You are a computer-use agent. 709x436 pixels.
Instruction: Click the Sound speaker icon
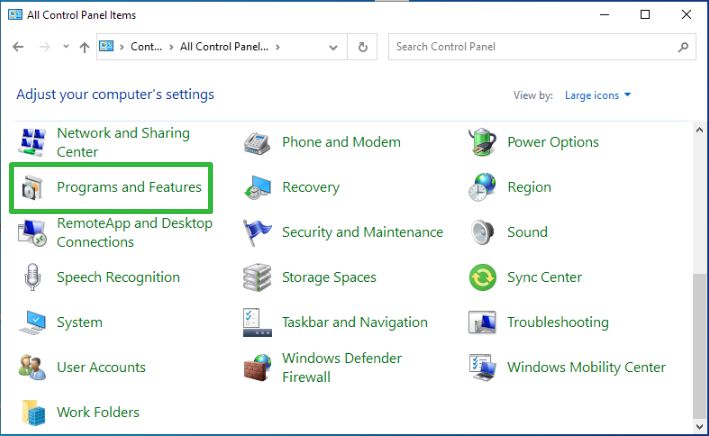pos(482,232)
